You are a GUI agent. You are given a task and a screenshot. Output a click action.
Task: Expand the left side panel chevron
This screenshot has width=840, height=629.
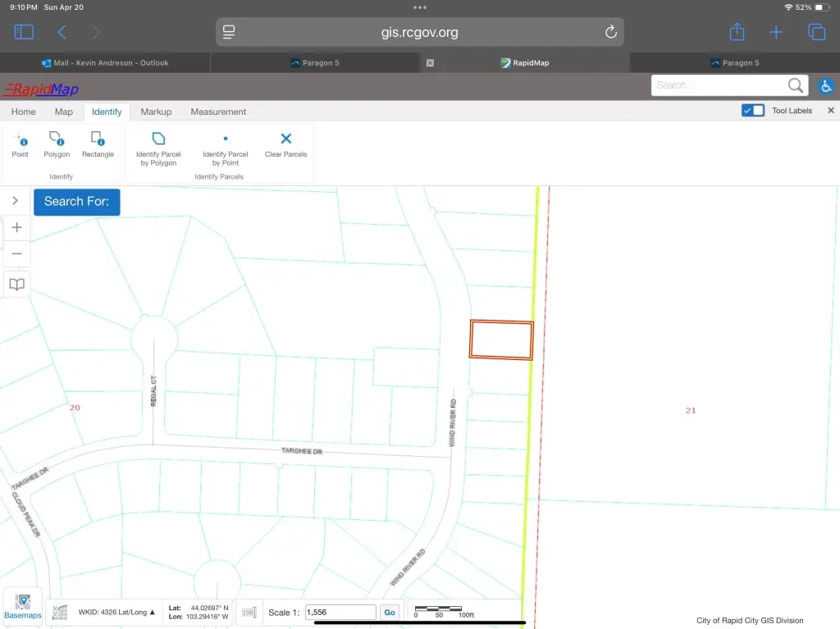coord(15,201)
